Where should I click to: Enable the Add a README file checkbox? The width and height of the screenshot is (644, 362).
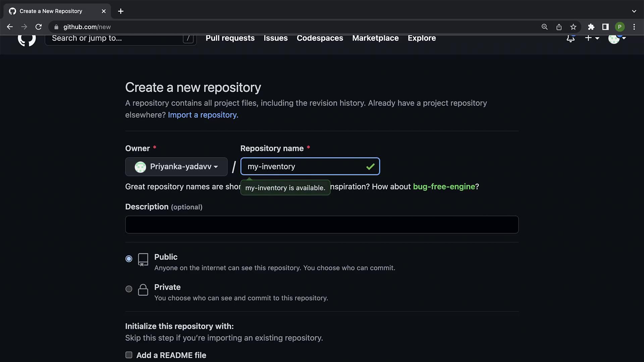click(x=129, y=355)
